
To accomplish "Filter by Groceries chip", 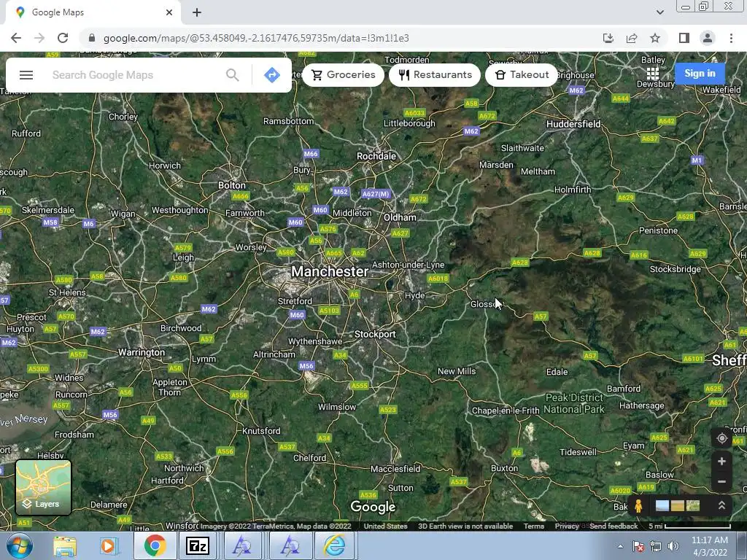I will pyautogui.click(x=343, y=75).
